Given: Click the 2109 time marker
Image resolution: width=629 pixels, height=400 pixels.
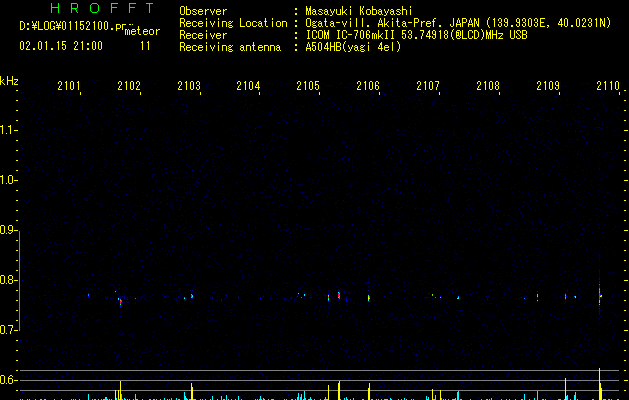Looking at the screenshot, I should (x=548, y=86).
